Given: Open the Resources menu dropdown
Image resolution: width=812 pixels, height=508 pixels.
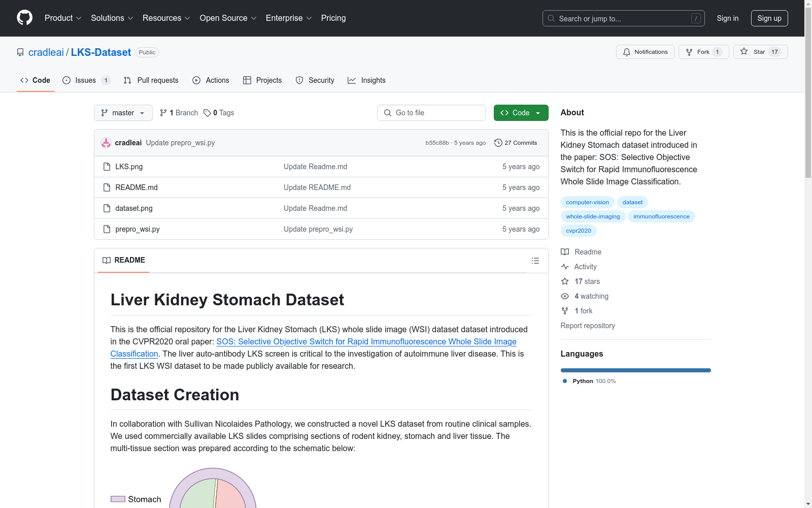Looking at the screenshot, I should tap(166, 18).
